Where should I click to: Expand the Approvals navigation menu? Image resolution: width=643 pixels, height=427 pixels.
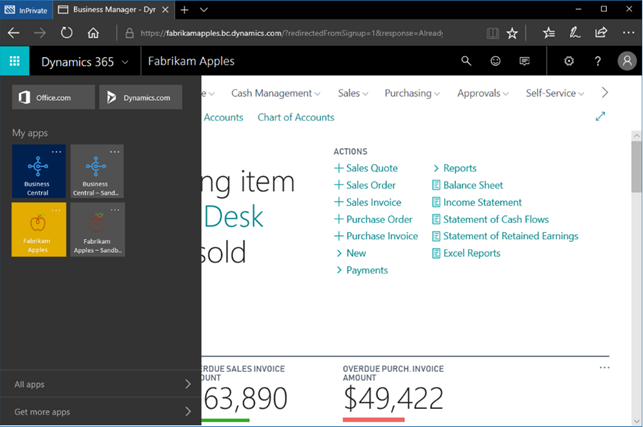[483, 94]
